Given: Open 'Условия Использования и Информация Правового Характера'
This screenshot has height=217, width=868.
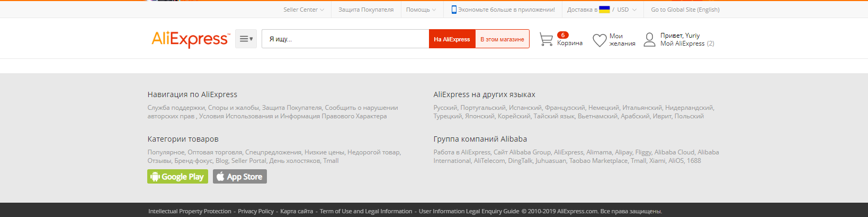Looking at the screenshot, I should coord(293,116).
